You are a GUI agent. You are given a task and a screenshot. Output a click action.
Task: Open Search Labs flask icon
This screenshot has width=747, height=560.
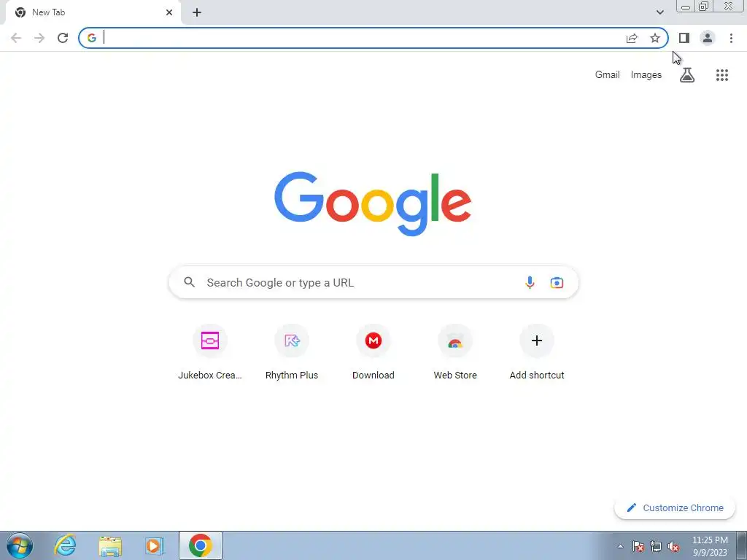pos(687,75)
